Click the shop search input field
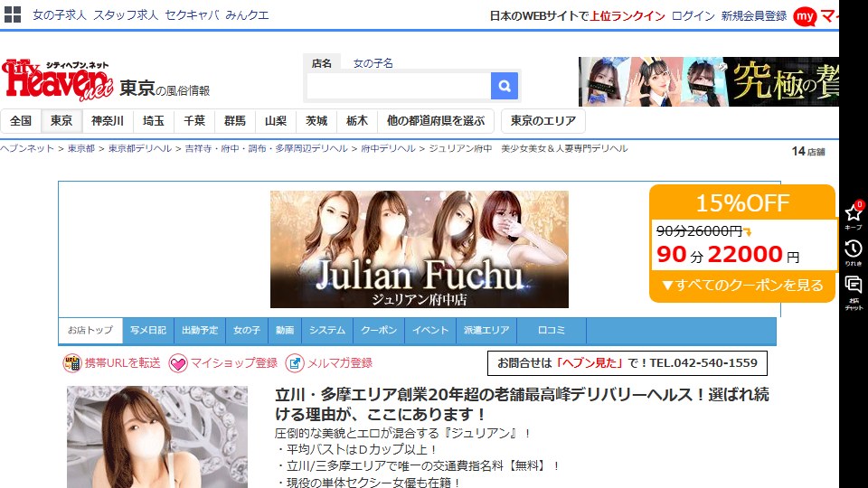 pos(399,86)
